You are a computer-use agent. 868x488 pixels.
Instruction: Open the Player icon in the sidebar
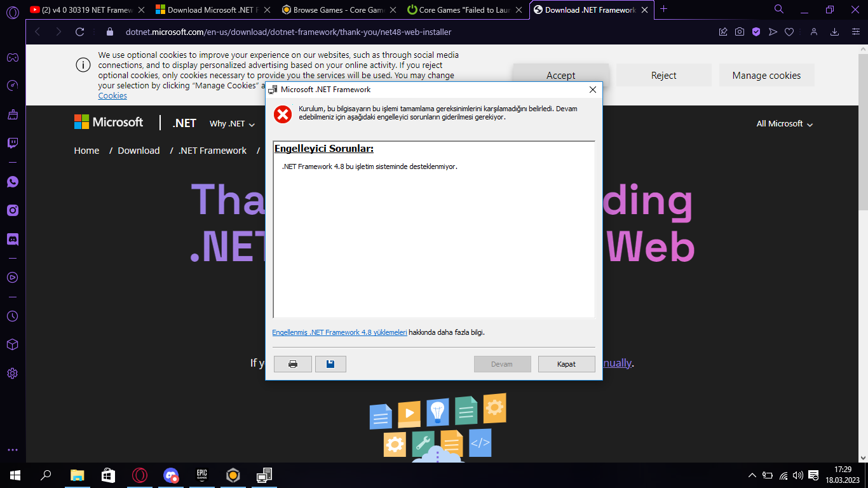click(x=12, y=277)
